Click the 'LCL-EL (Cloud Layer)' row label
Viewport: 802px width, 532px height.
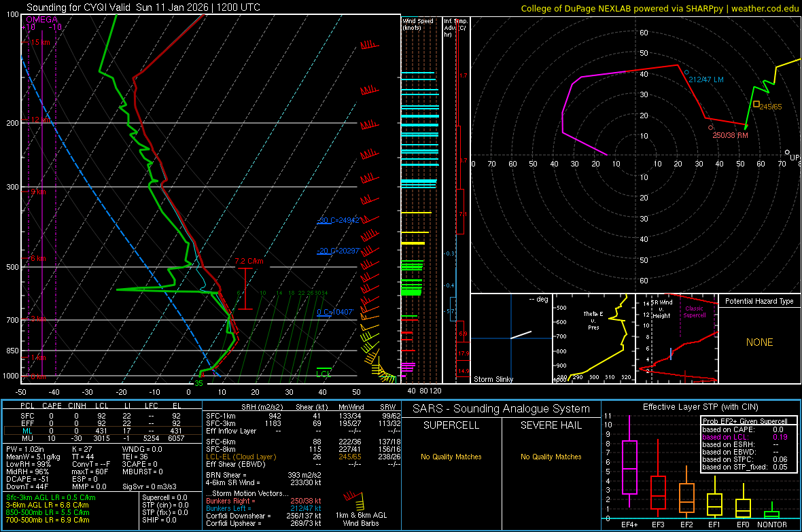tap(241, 457)
